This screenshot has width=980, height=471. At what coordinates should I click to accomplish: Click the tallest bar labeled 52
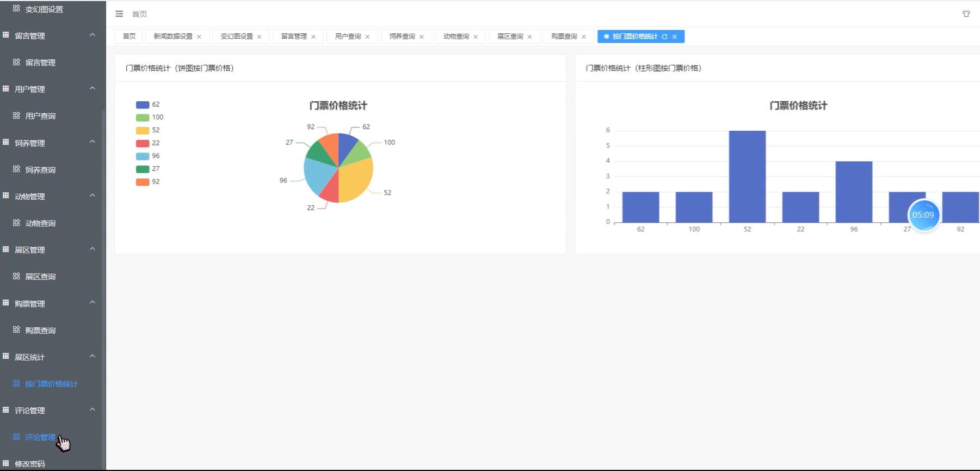[x=747, y=176]
